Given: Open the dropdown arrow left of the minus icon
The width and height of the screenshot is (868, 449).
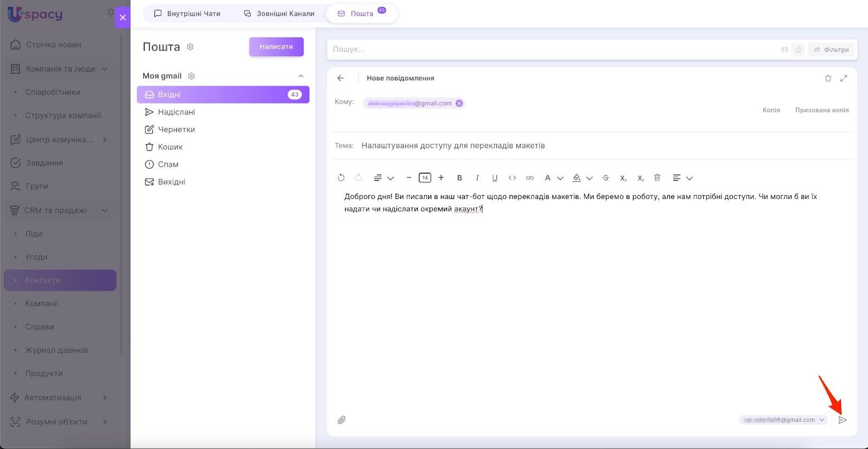Looking at the screenshot, I should (391, 178).
